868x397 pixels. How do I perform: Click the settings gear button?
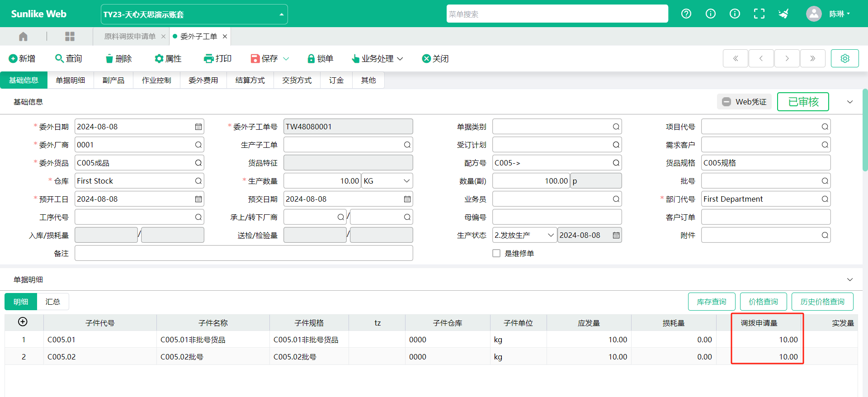pos(844,58)
